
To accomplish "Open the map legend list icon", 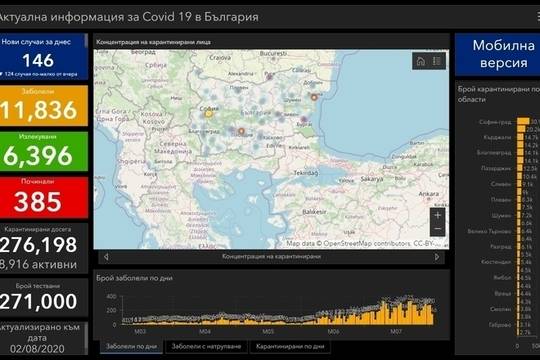I will (x=437, y=61).
